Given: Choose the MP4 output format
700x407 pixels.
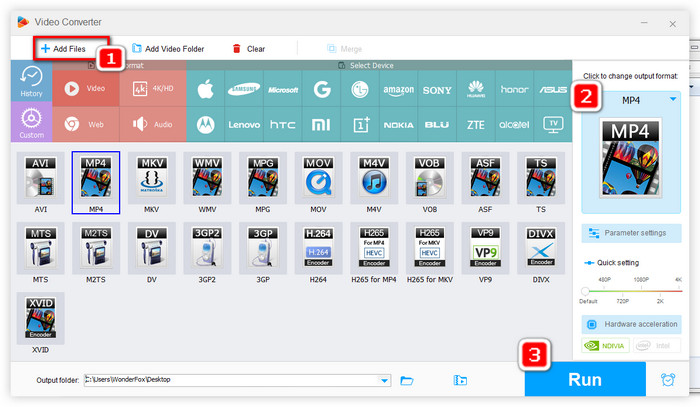Looking at the screenshot, I should (96, 183).
